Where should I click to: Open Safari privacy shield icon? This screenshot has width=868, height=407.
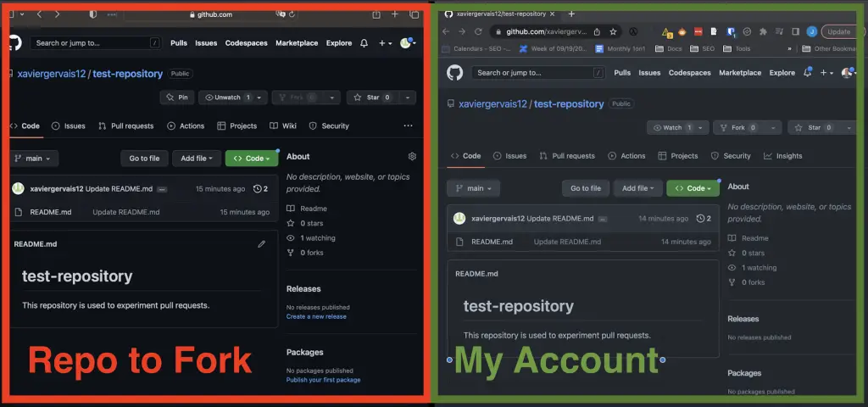tap(93, 14)
